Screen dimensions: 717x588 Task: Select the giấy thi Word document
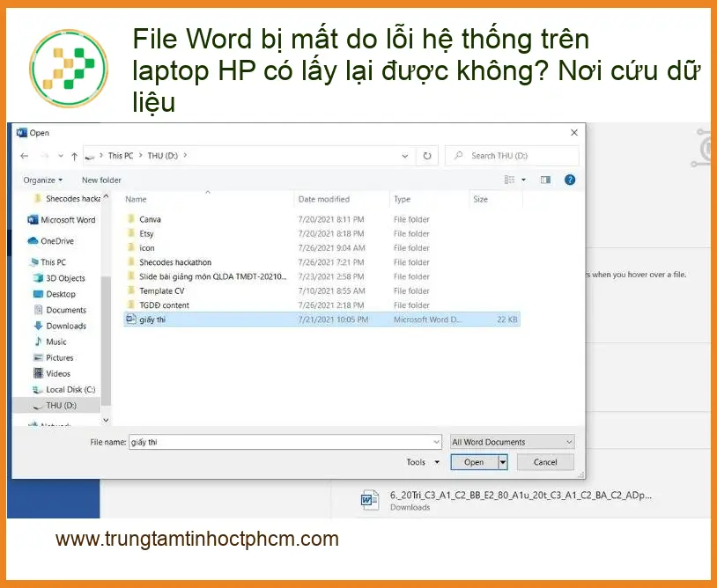point(322,320)
